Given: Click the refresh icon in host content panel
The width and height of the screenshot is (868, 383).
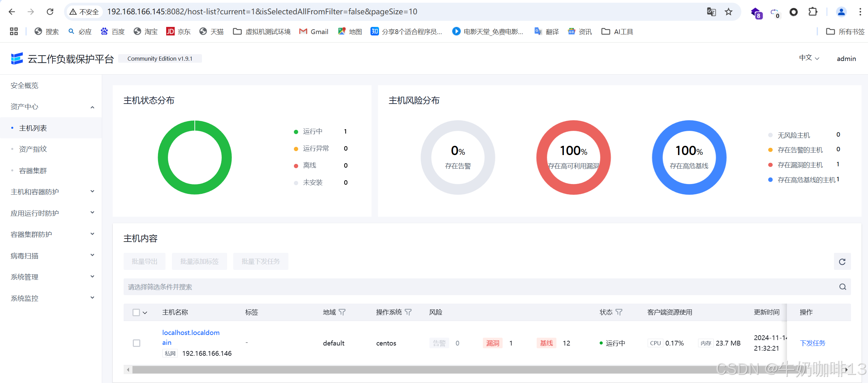Looking at the screenshot, I should click(842, 262).
